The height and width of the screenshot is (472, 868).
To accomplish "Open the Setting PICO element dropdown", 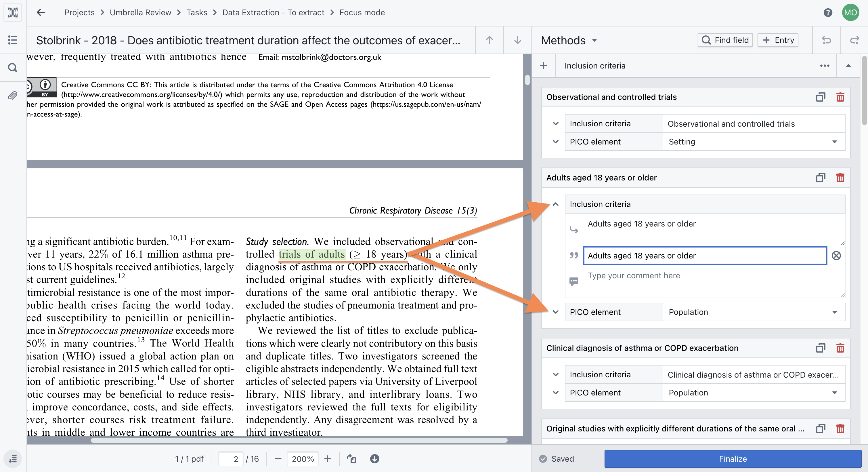I will tap(754, 142).
